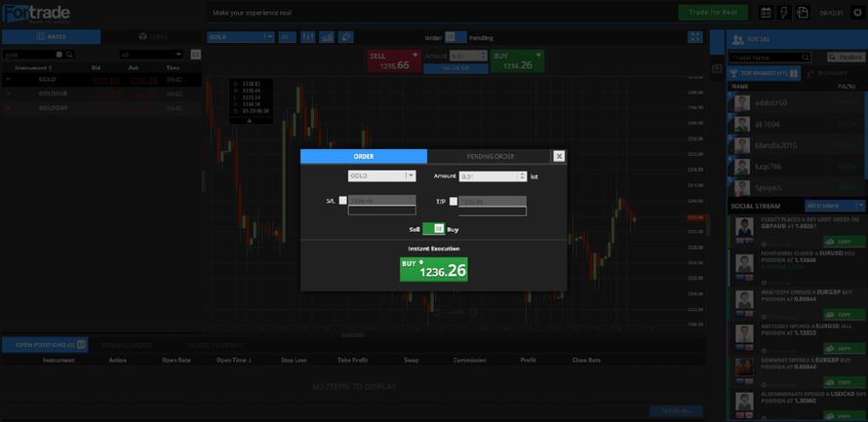Click the Trade for Real button
Screen dimensions: 868x422
click(712, 13)
